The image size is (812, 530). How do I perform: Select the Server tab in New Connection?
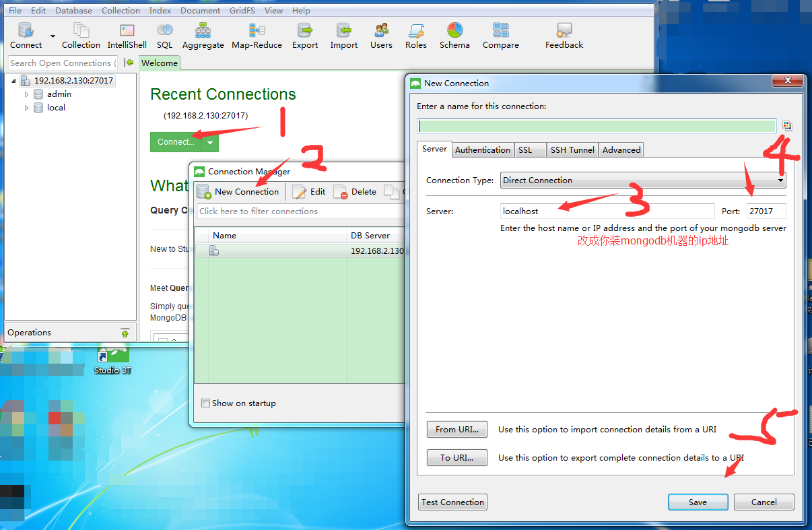tap(434, 149)
